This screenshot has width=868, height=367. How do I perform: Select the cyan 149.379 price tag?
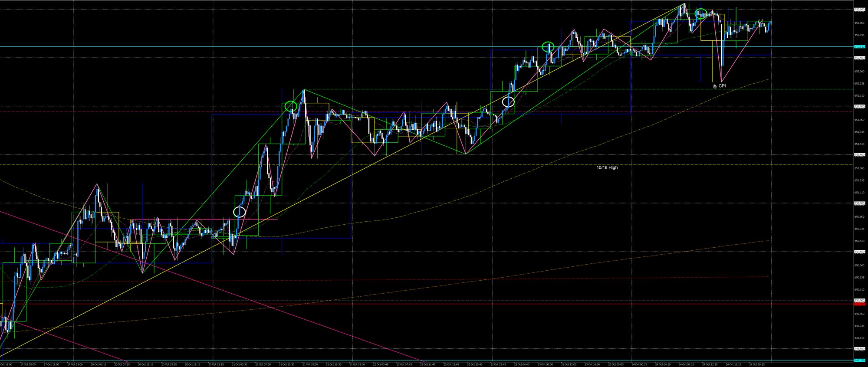859,360
